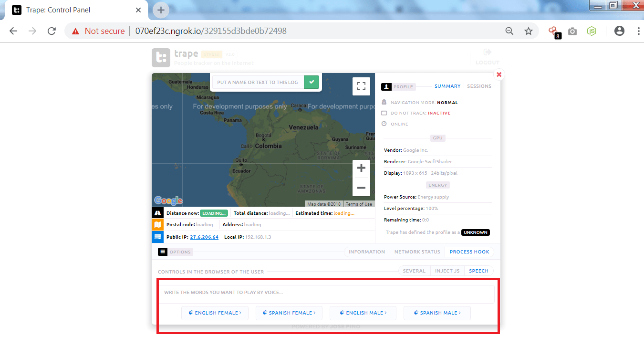The height and width of the screenshot is (337, 644).
Task: Toggle fullscreen view of the map
Action: click(x=361, y=86)
